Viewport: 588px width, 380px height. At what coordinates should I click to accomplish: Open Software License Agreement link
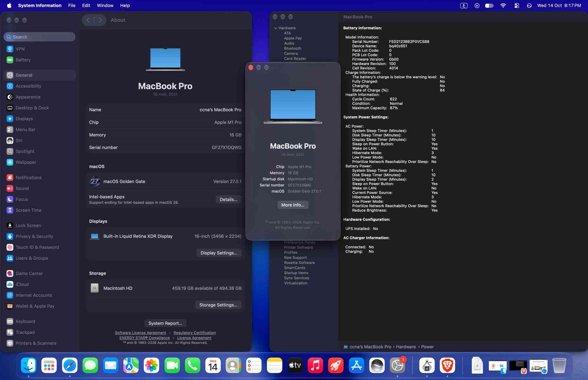click(x=140, y=333)
